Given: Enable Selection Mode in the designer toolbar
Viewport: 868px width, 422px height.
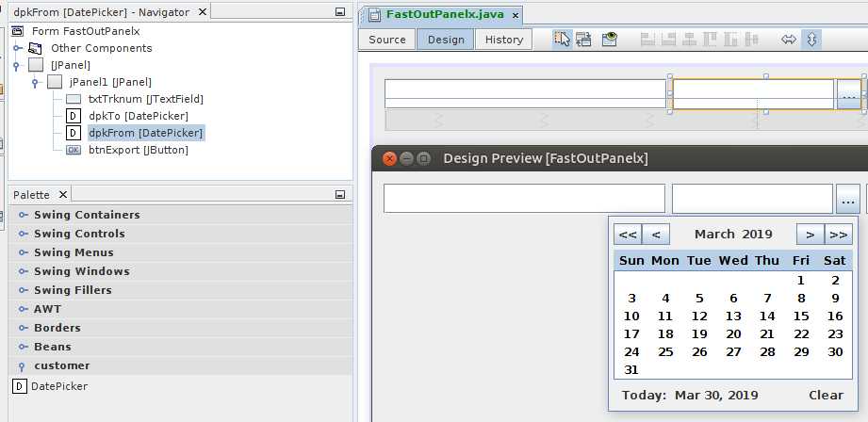Looking at the screenshot, I should point(562,40).
